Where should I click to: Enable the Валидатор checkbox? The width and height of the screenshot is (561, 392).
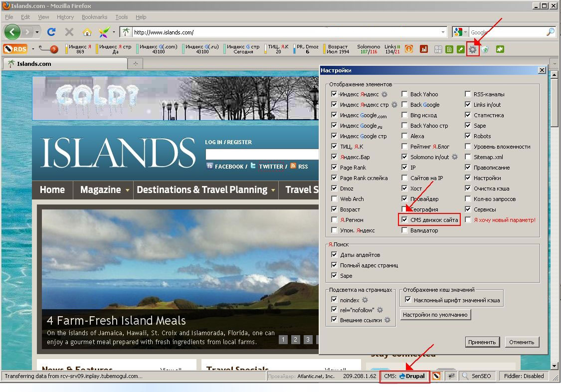pos(404,230)
